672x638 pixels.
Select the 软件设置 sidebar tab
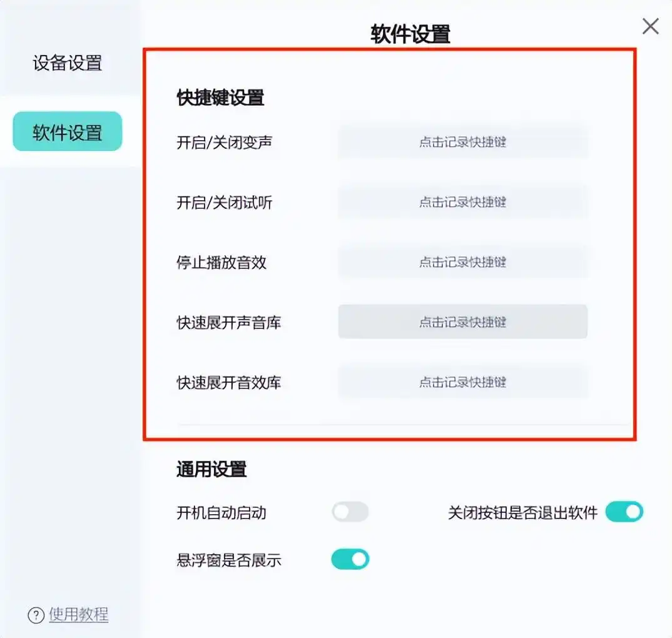tap(68, 131)
